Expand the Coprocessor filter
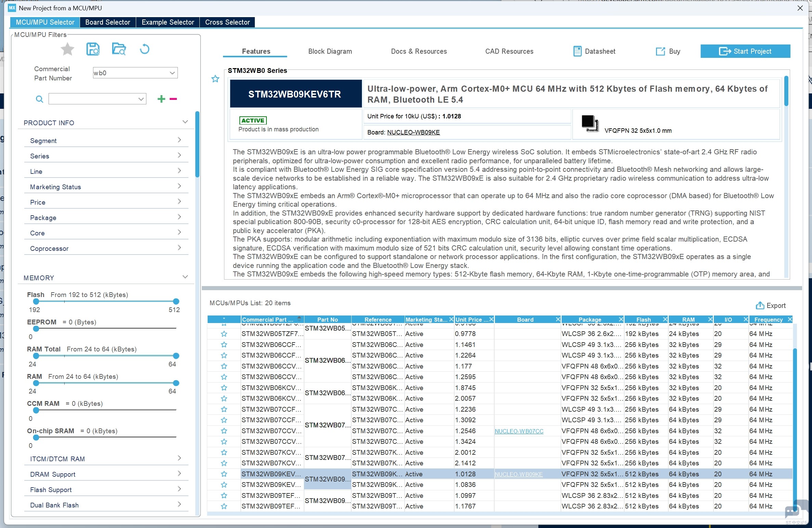This screenshot has height=528, width=812. [179, 248]
